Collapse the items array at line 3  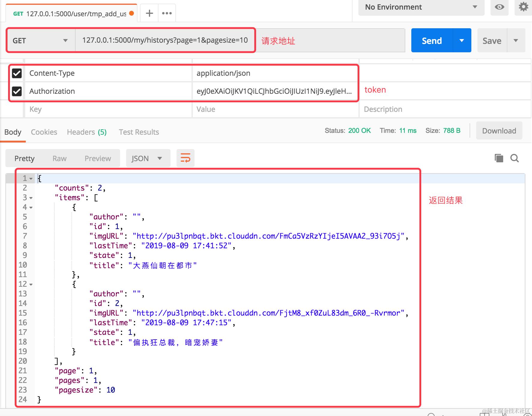pyautogui.click(x=31, y=198)
